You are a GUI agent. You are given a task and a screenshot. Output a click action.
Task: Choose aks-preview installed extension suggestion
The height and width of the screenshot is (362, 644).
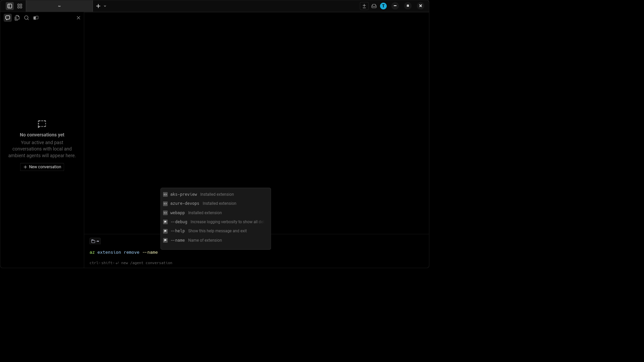click(216, 194)
